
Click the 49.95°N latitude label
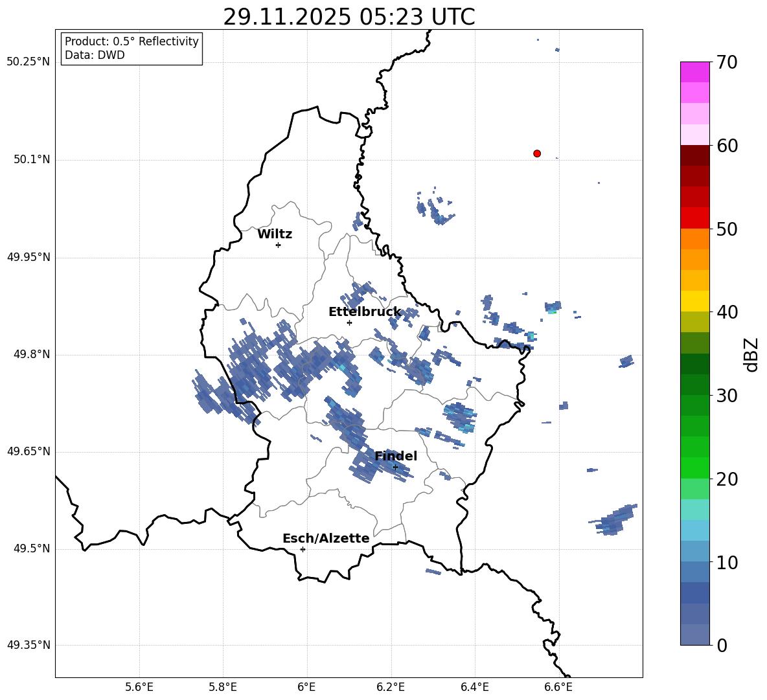29,257
